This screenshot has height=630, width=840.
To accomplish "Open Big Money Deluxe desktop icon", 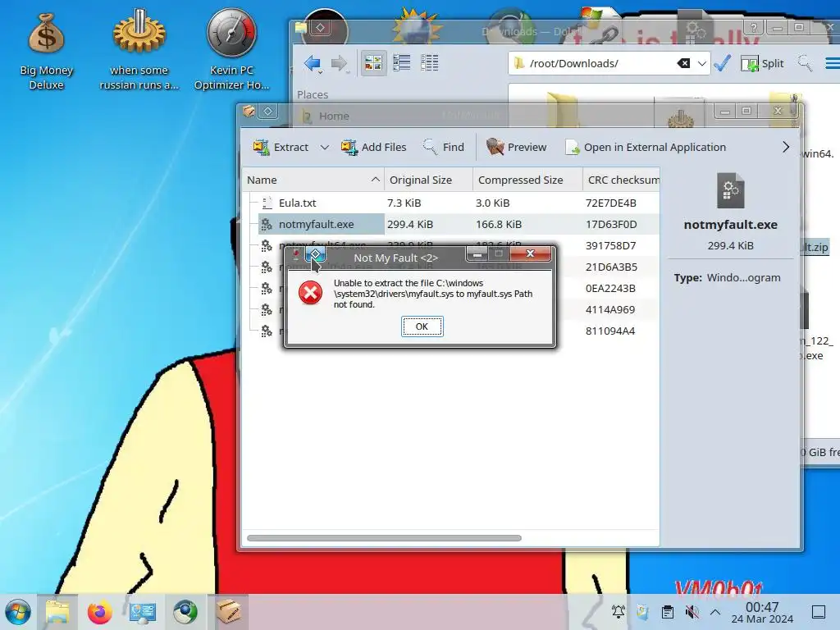I will (x=46, y=51).
